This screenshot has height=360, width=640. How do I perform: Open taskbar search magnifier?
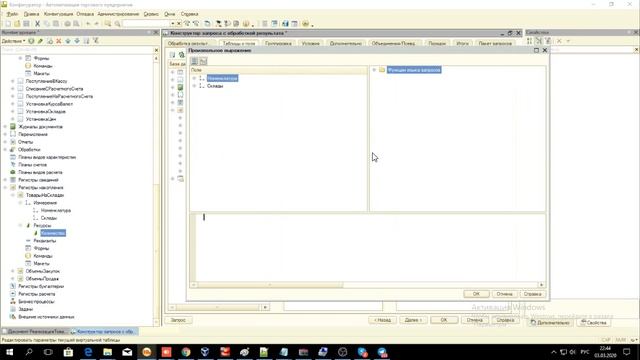tap(29, 351)
